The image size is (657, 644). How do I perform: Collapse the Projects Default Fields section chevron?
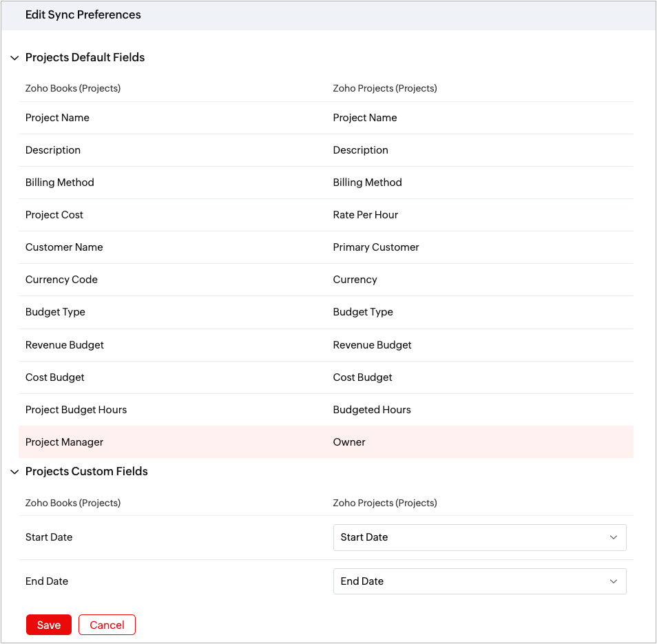(x=14, y=58)
